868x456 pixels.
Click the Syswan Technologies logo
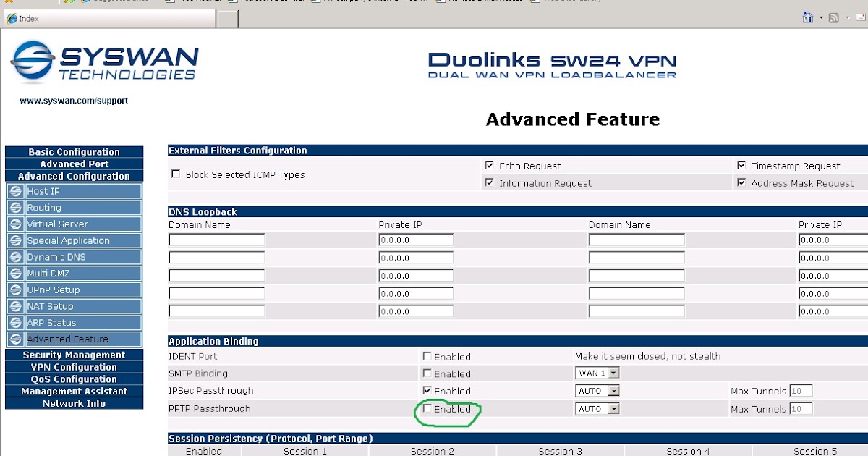[x=105, y=62]
